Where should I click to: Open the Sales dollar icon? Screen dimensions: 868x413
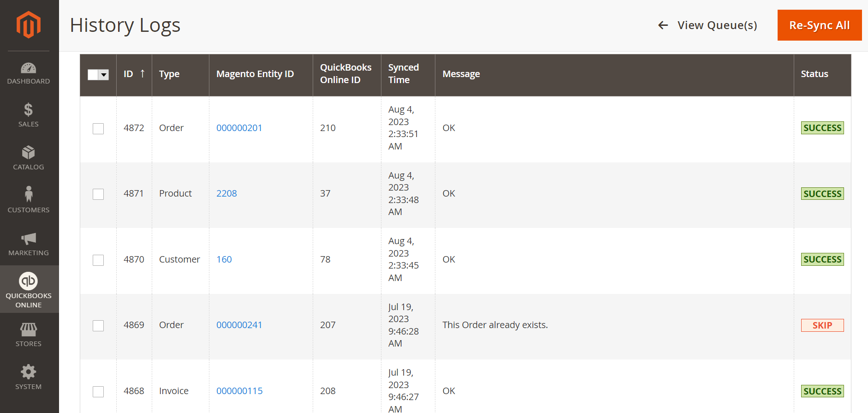(29, 110)
